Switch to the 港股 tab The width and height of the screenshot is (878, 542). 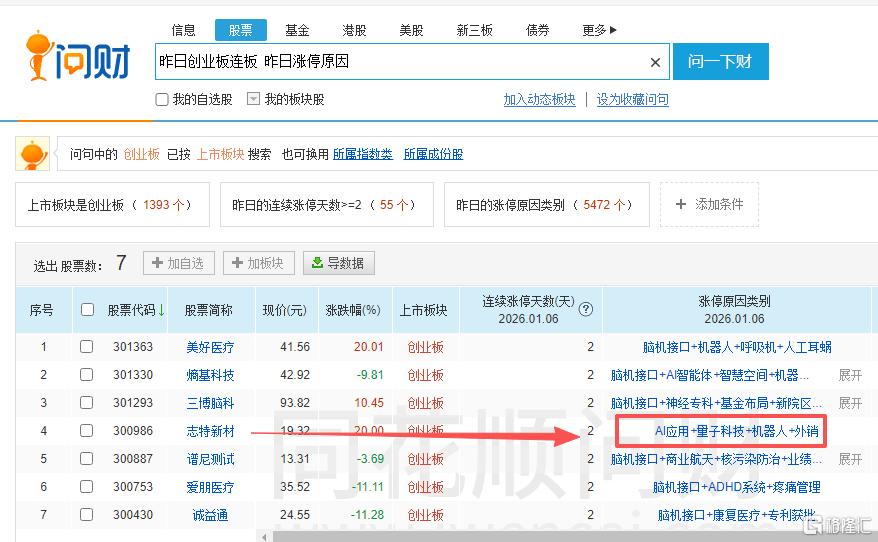354,30
